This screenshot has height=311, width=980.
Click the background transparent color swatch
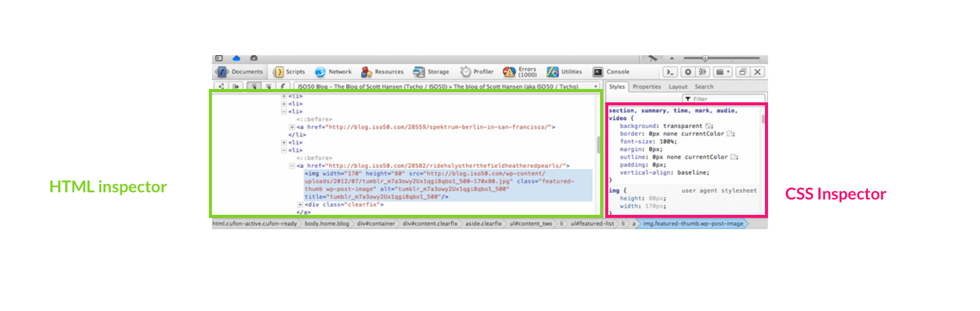[708, 126]
